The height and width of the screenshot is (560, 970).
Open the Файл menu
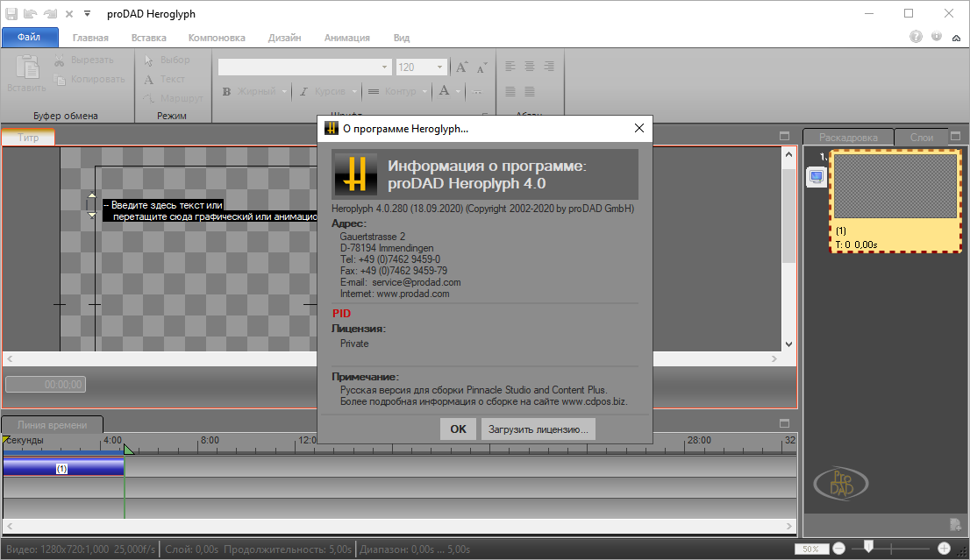coord(30,37)
